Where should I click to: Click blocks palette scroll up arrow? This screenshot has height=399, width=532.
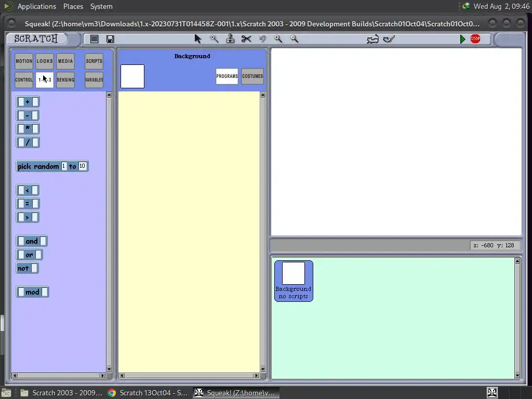109,95
